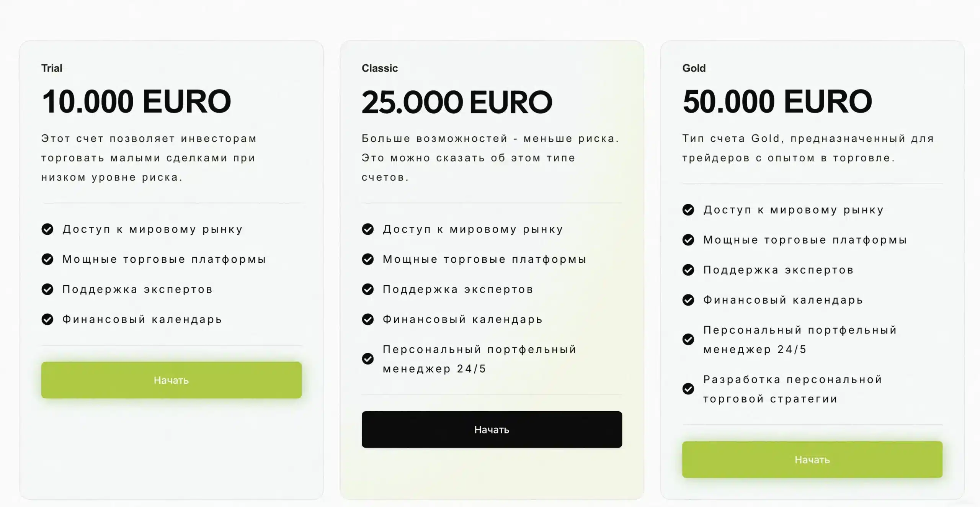Click the 50.000 EURO price heading
The height and width of the screenshot is (507, 980).
(x=777, y=101)
